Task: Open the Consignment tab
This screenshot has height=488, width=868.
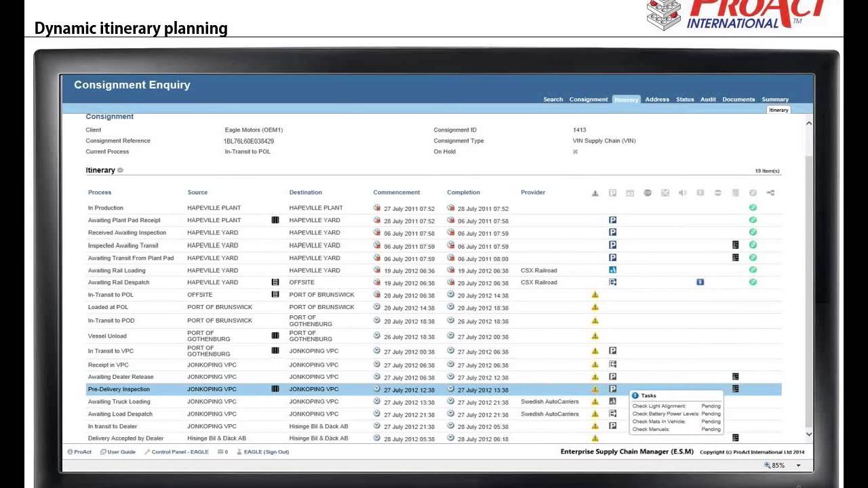Action: [x=589, y=100]
